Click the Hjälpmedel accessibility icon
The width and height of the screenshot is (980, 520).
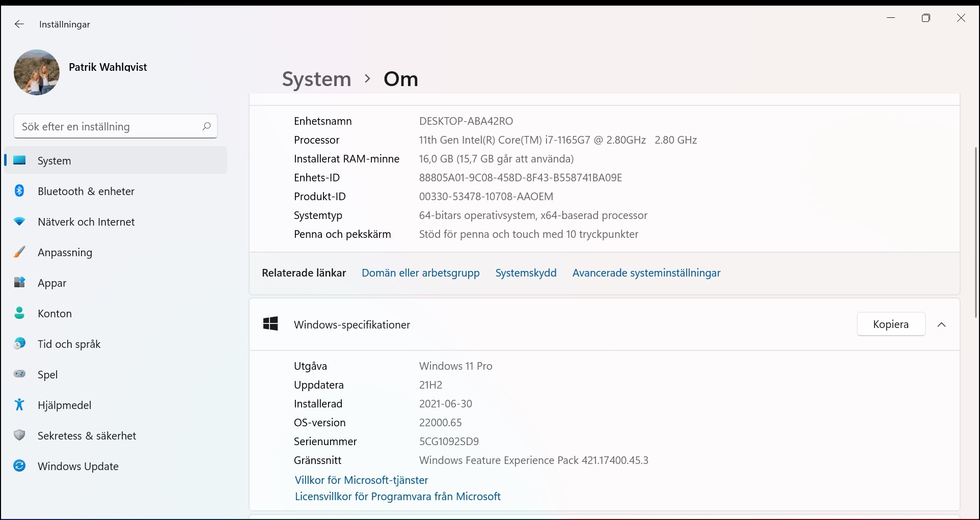19,405
